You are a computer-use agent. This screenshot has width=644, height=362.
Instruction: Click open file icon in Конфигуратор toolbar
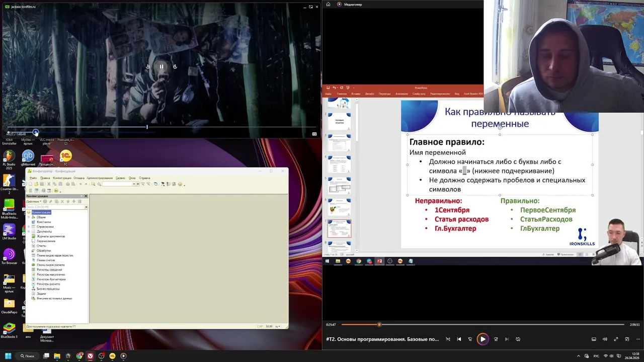[x=36, y=184]
